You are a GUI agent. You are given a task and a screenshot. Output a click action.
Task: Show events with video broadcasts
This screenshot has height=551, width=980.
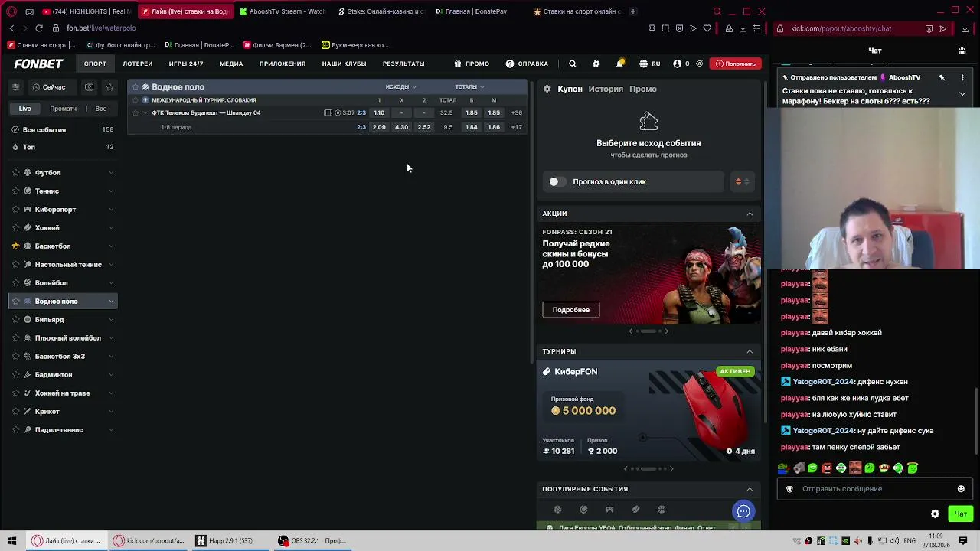point(90,87)
